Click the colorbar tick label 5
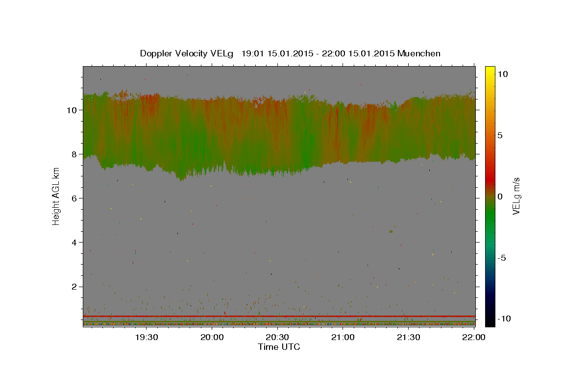 500,135
